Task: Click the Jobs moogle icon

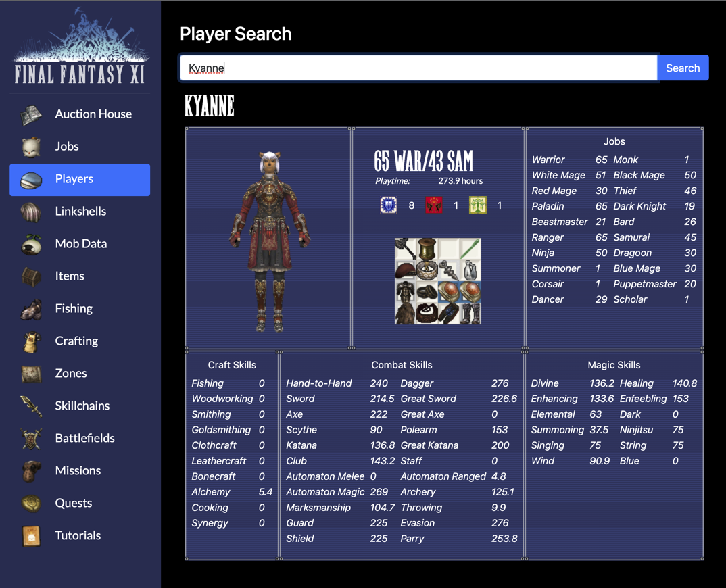Action: (31, 147)
